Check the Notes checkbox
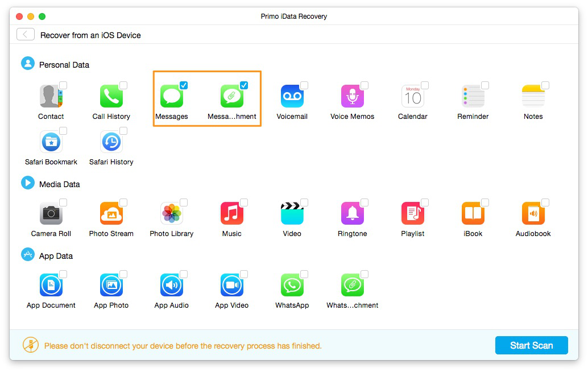This screenshot has width=588, height=372. pos(545,85)
